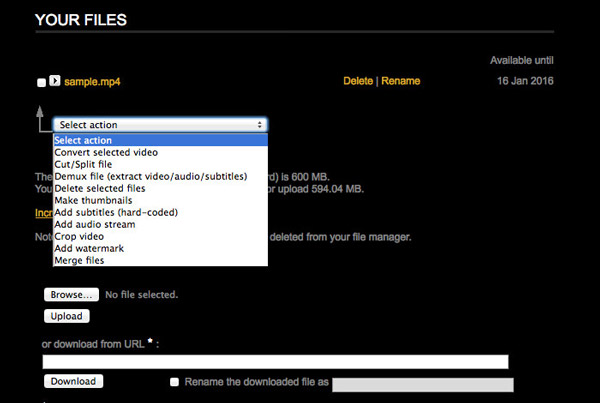
Task: Click the Rename link for sample.mp4
Action: tap(400, 81)
